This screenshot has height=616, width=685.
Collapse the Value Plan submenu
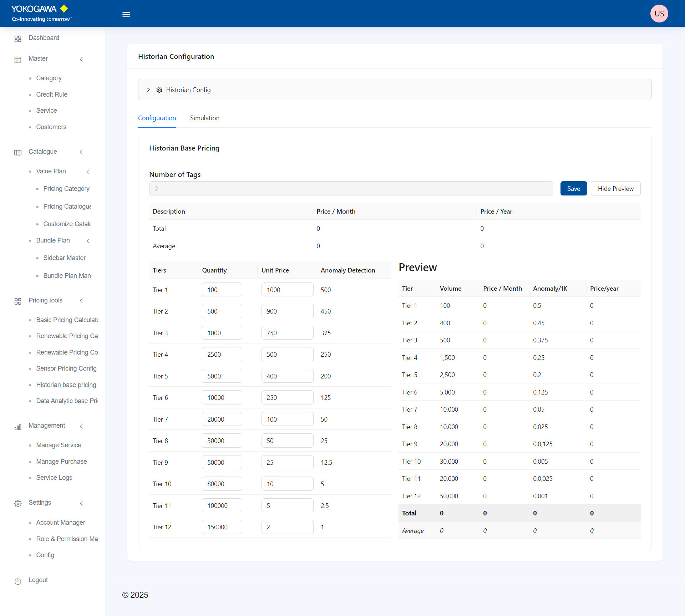88,172
